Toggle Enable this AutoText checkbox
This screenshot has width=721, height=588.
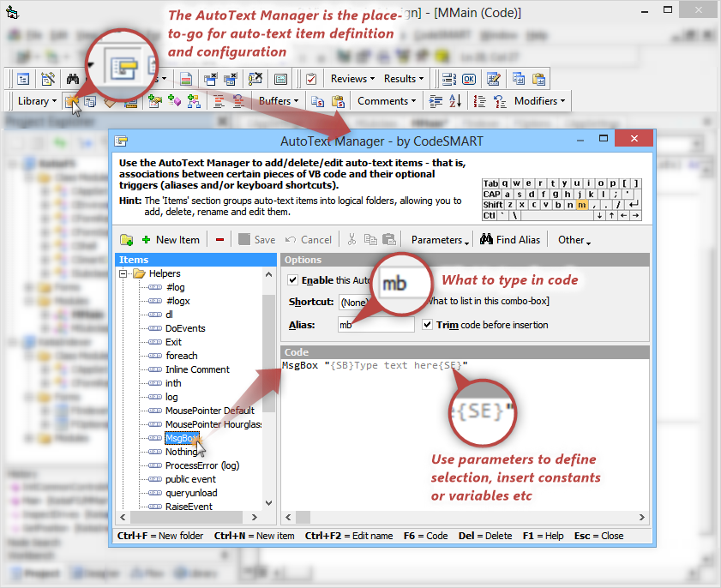coord(292,279)
